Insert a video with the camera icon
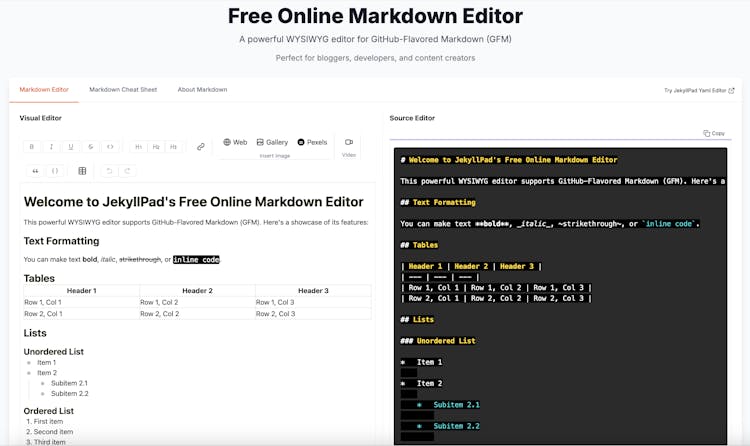750x446 pixels. click(x=349, y=142)
